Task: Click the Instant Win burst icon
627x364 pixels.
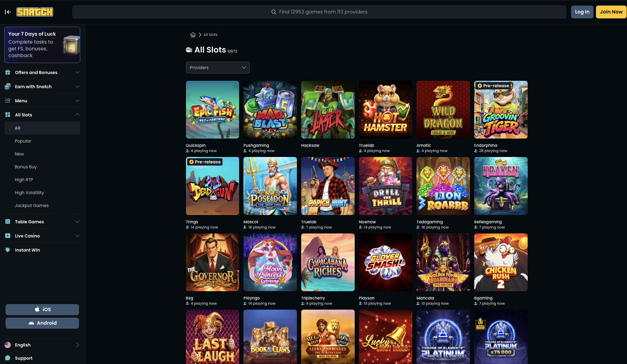Action: pos(8,250)
